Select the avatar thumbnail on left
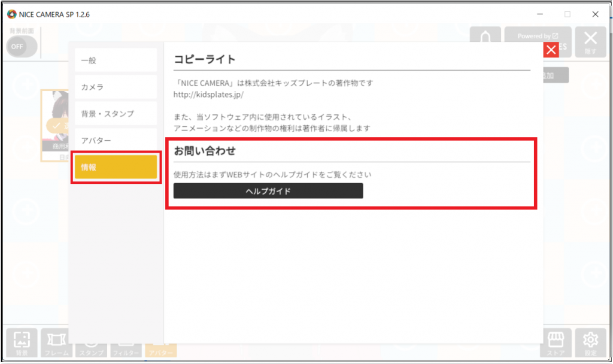Screen dimensions: 613x364 54,125
